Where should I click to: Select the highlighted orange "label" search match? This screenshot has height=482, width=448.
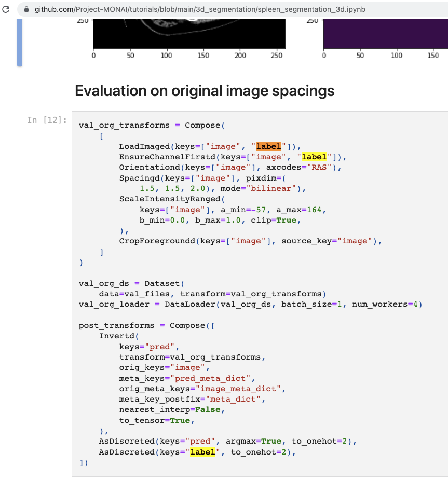(268, 146)
